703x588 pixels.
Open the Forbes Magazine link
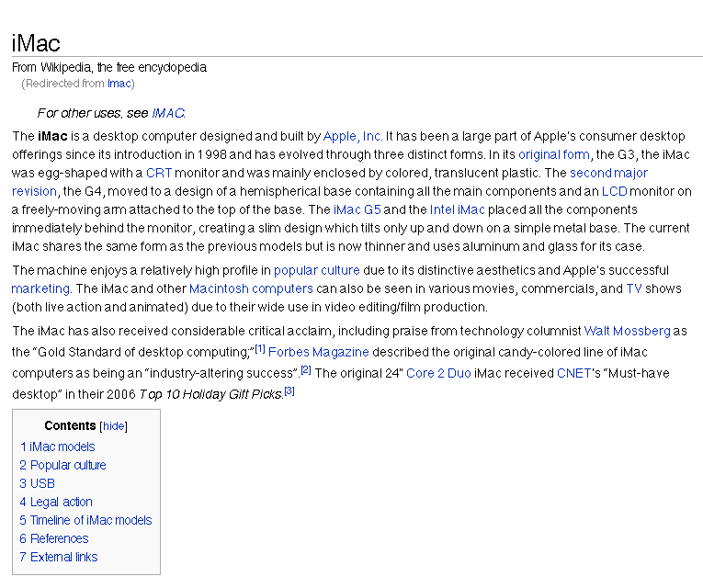point(318,352)
